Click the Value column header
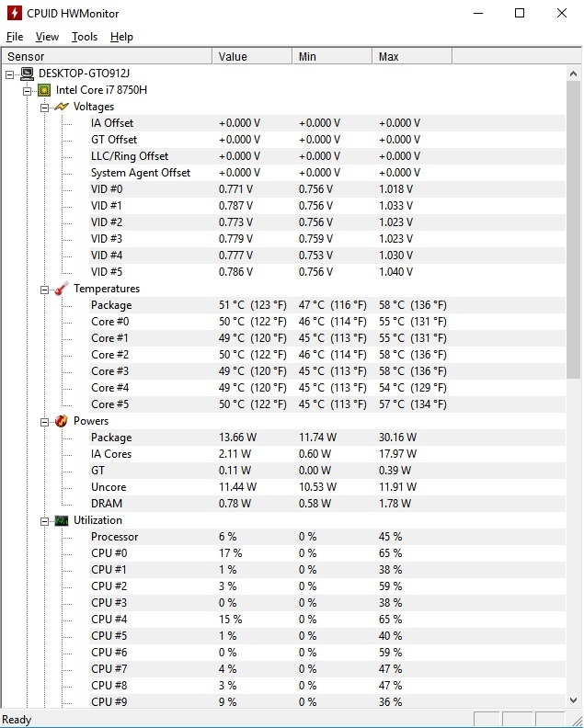The width and height of the screenshot is (584, 728). (252, 57)
